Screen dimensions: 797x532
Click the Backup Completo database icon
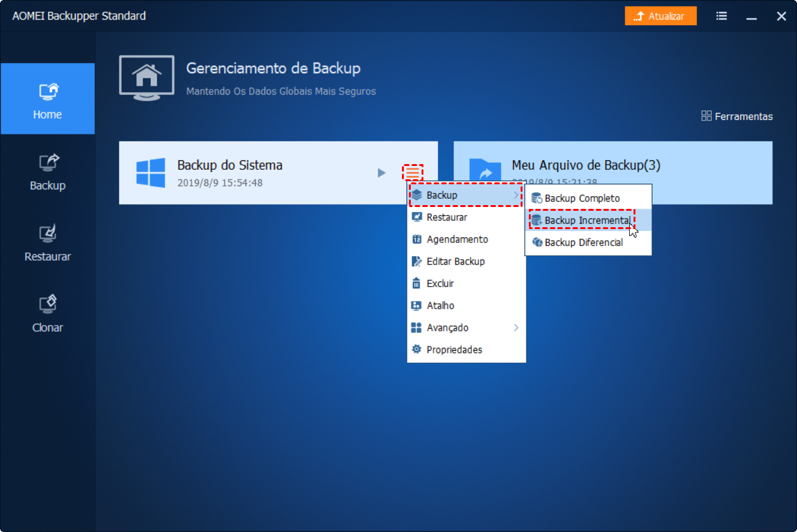[x=537, y=198]
